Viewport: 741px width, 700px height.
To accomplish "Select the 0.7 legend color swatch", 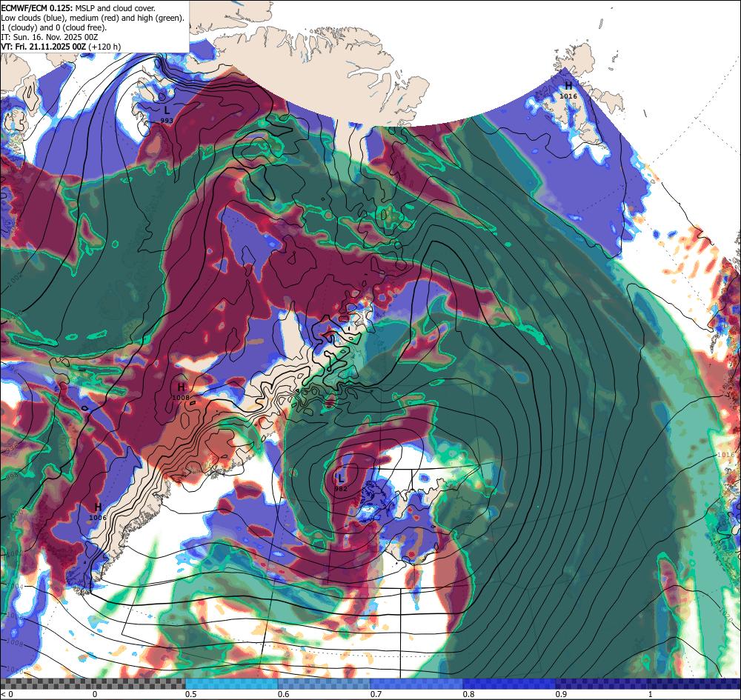I will 416,684.
